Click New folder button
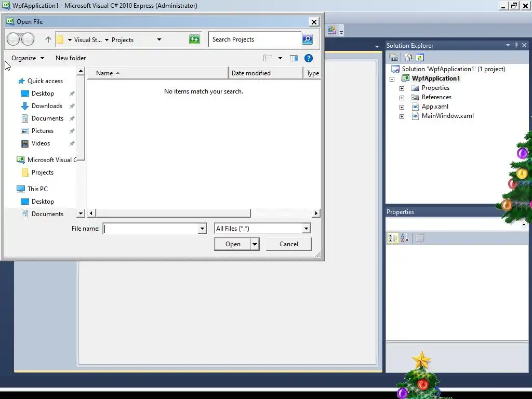This screenshot has width=532, height=399. [71, 58]
